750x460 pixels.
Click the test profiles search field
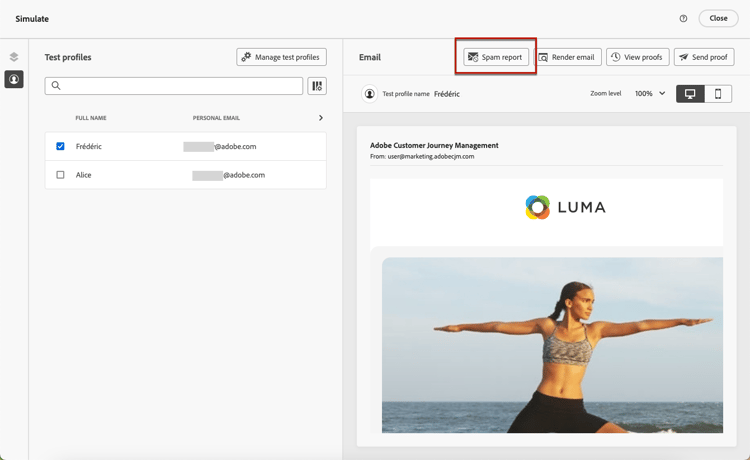[x=174, y=86]
